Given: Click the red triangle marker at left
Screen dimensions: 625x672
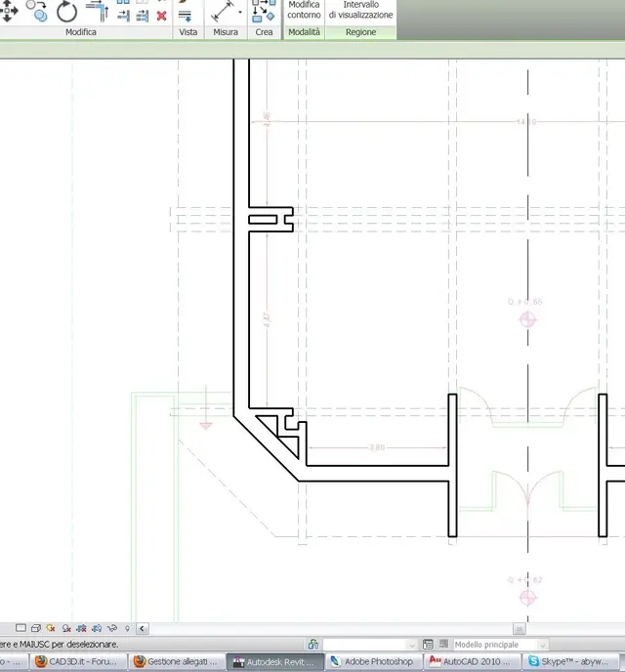Looking at the screenshot, I should click(x=206, y=426).
